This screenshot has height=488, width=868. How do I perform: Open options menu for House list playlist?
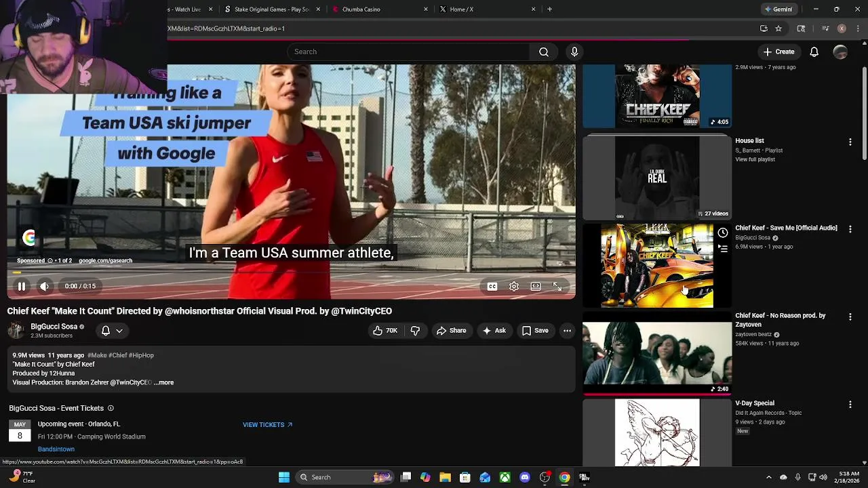point(850,142)
